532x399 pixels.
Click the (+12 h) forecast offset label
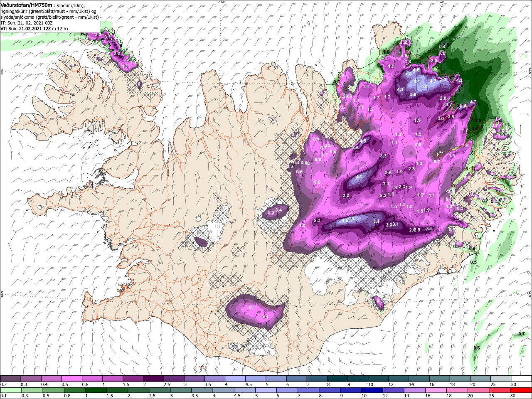click(61, 29)
